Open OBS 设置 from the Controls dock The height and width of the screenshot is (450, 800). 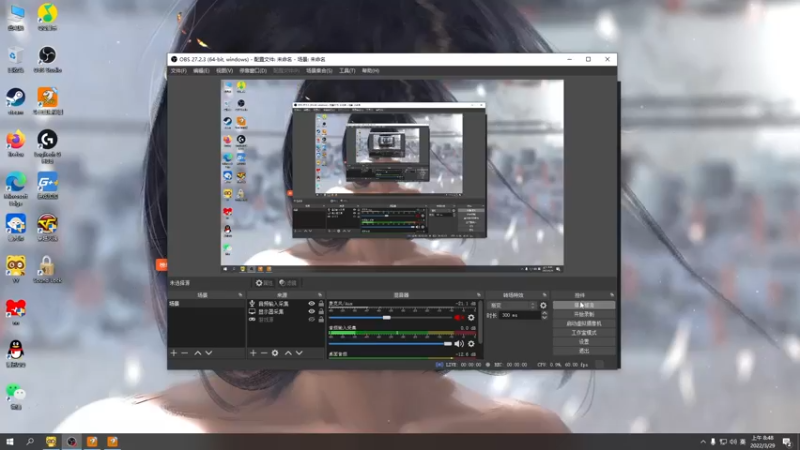pyautogui.click(x=584, y=342)
